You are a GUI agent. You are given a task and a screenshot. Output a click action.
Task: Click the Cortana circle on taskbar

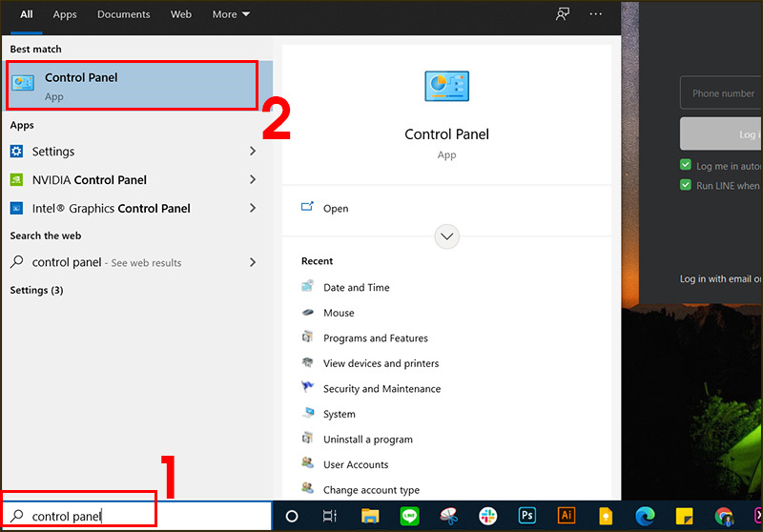click(x=292, y=516)
